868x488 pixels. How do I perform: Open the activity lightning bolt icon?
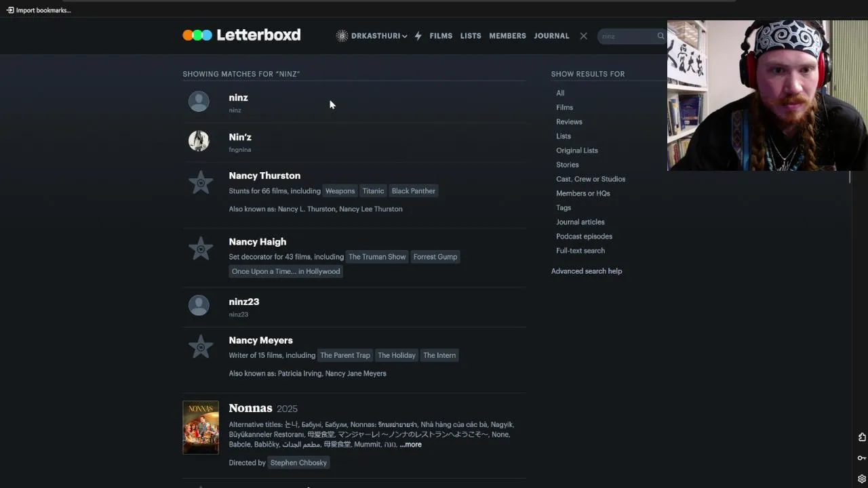pos(418,36)
